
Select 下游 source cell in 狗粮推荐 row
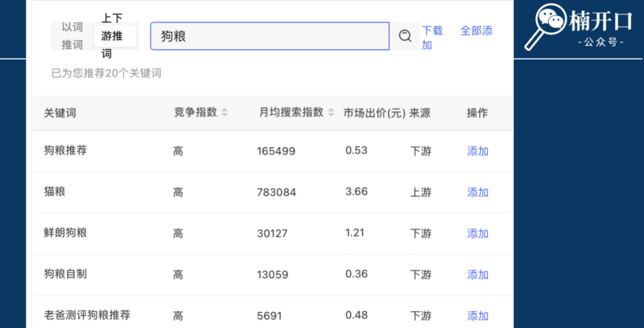coord(421,151)
